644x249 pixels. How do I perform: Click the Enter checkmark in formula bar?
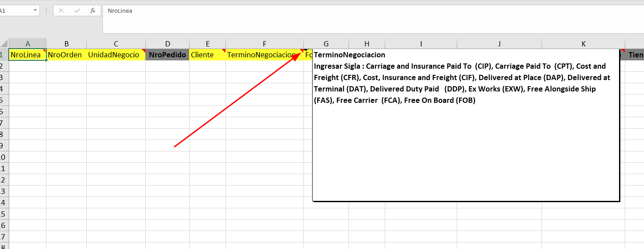[x=77, y=11]
